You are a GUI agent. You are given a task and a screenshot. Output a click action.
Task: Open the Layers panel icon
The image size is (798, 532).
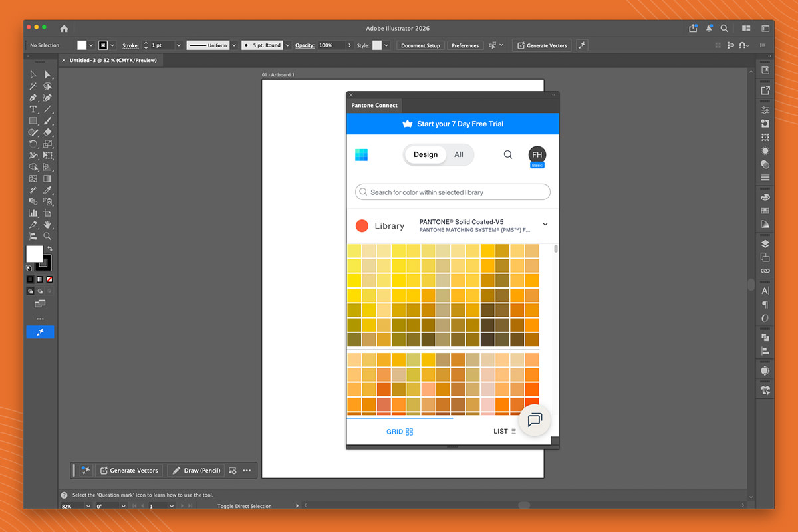point(765,244)
